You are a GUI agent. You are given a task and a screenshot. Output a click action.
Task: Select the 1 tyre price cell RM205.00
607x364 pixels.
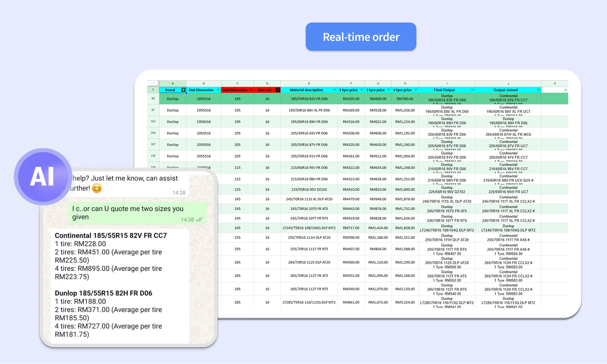[x=351, y=99]
